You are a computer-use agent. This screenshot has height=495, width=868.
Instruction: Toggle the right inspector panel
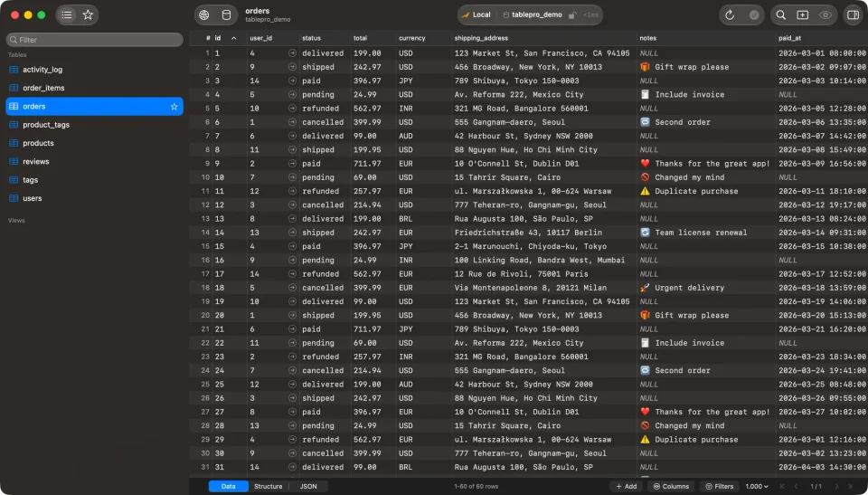click(x=854, y=15)
